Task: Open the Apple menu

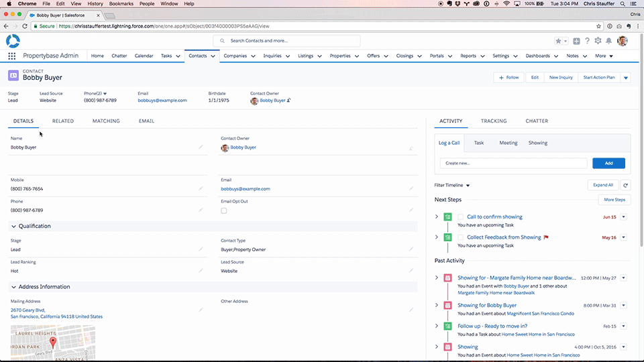Action: pyautogui.click(x=9, y=4)
